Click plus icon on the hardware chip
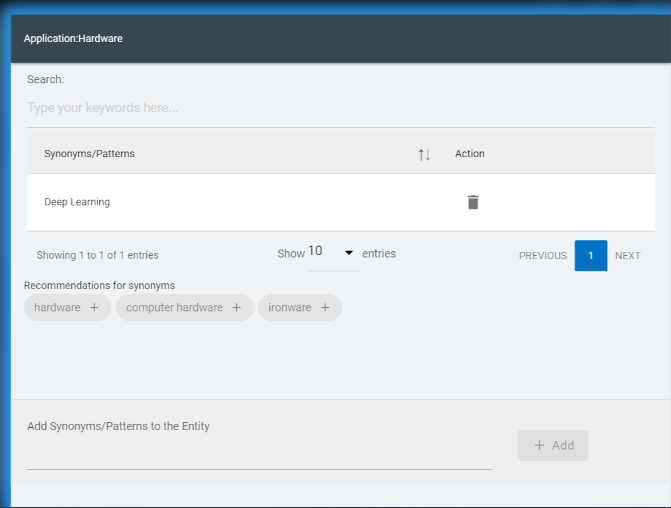Viewport: 671px width, 508px height. tap(94, 308)
